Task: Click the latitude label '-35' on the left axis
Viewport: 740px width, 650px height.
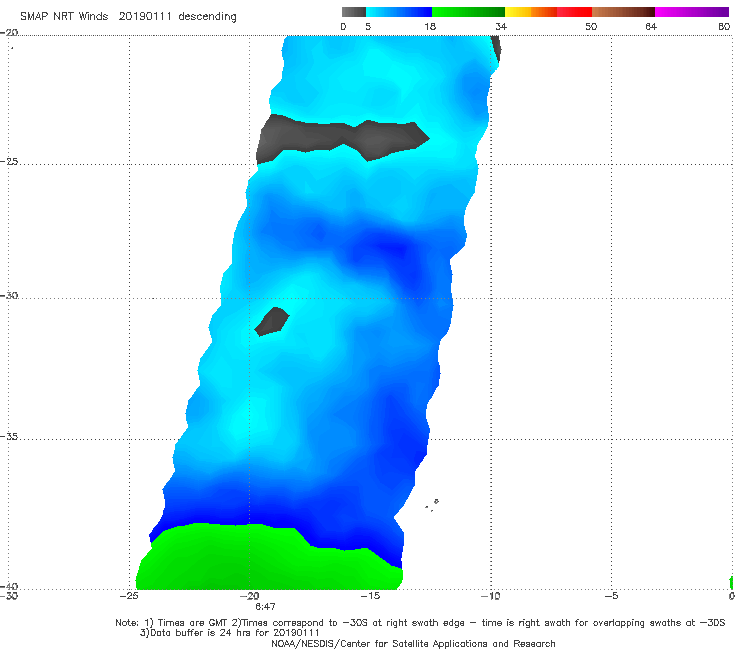Action: [x=9, y=436]
